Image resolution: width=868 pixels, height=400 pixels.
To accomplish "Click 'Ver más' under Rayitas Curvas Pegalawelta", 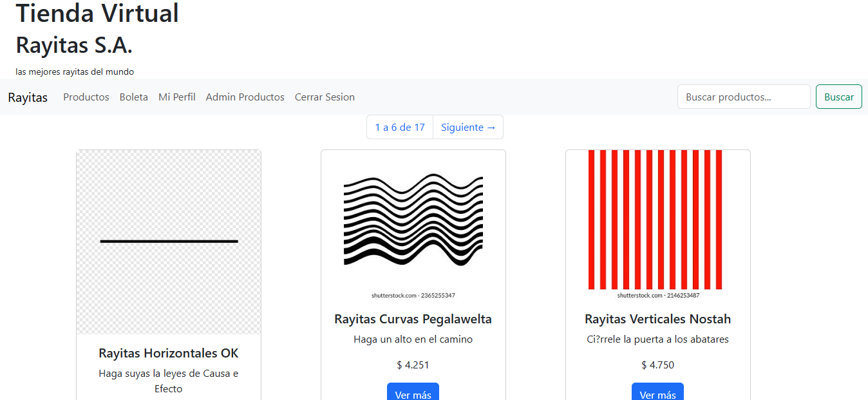I will [413, 392].
